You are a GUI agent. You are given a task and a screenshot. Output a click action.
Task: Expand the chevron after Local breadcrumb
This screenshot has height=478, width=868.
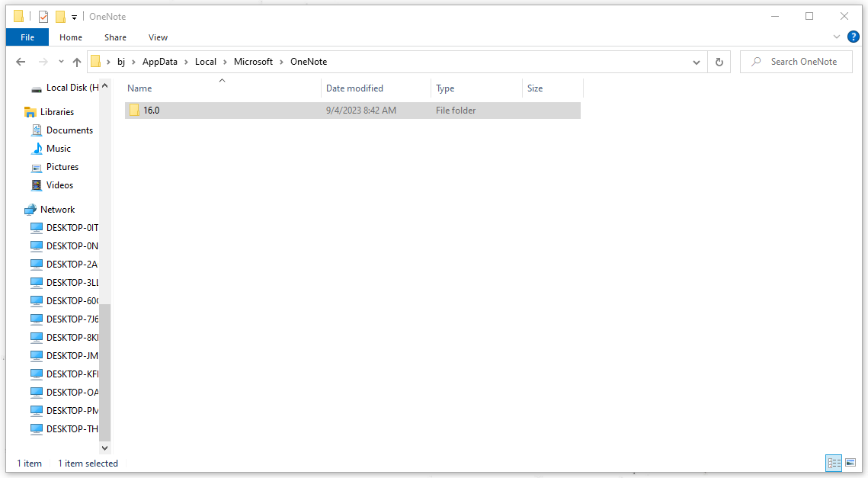coord(225,62)
